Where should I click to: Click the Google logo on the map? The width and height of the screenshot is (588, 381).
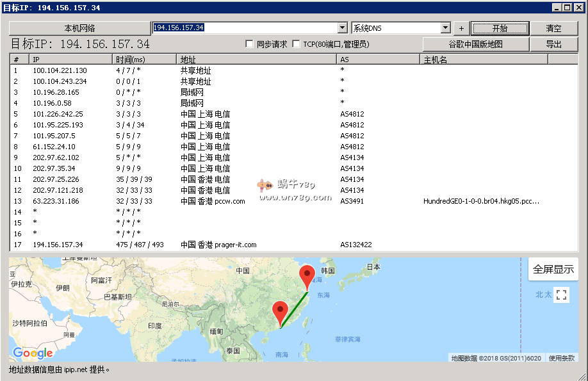pos(33,353)
